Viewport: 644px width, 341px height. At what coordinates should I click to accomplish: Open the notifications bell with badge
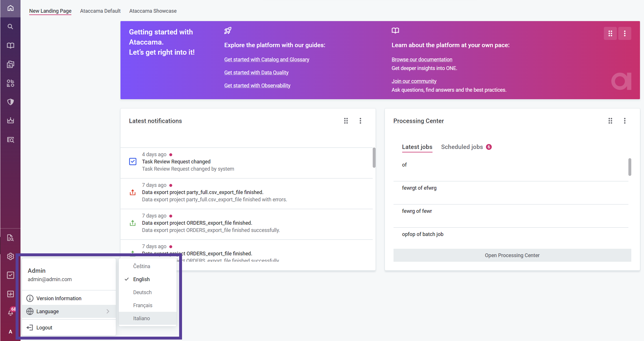11,312
